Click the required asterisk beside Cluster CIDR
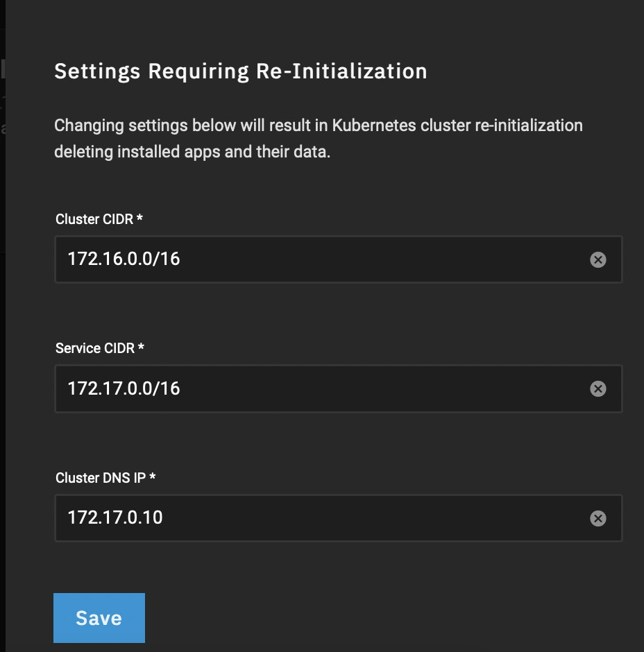 (x=139, y=218)
